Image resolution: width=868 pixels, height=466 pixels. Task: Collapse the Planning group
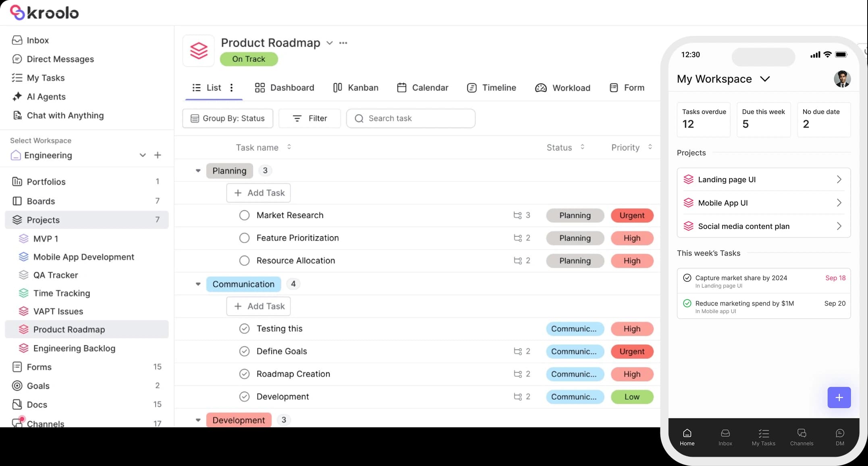pyautogui.click(x=198, y=171)
